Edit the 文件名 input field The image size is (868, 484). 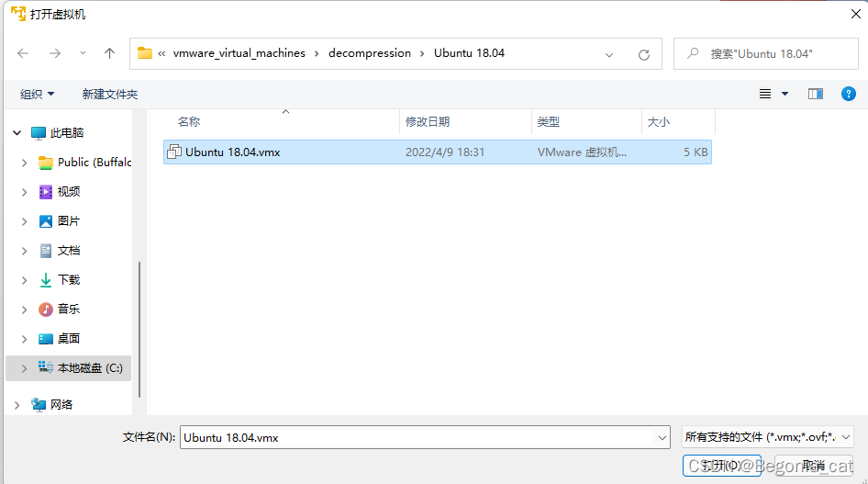[x=418, y=437]
